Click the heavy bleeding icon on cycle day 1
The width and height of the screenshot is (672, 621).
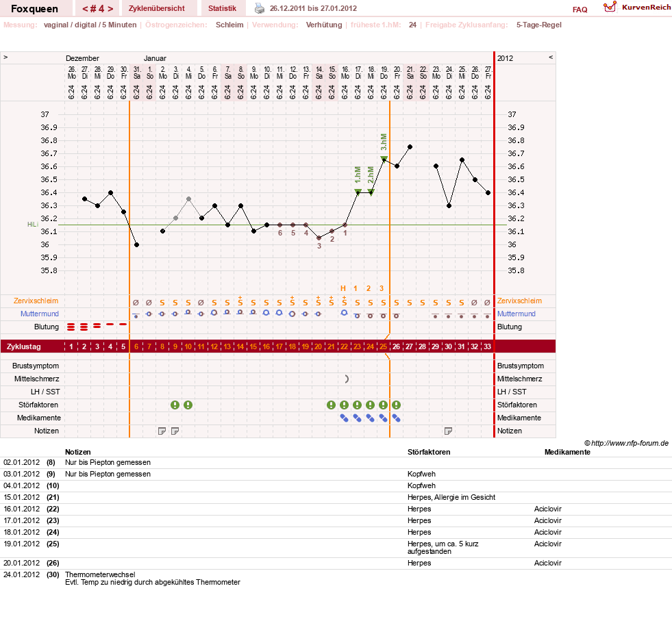coord(71,327)
